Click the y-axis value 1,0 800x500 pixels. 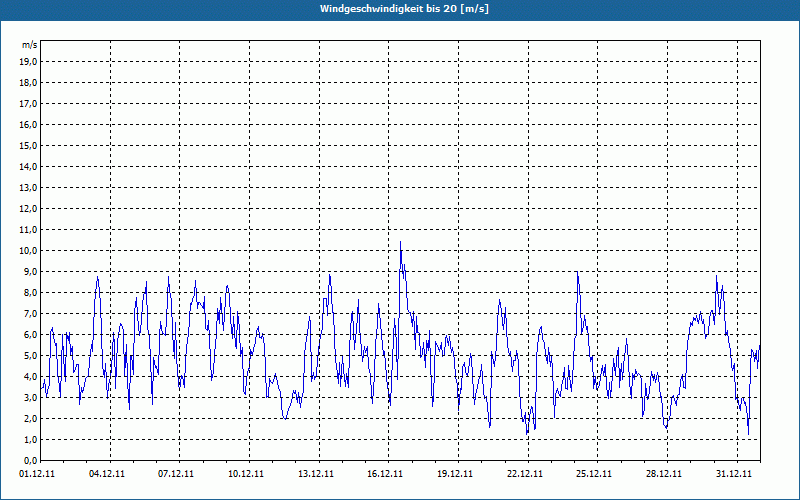point(31,439)
